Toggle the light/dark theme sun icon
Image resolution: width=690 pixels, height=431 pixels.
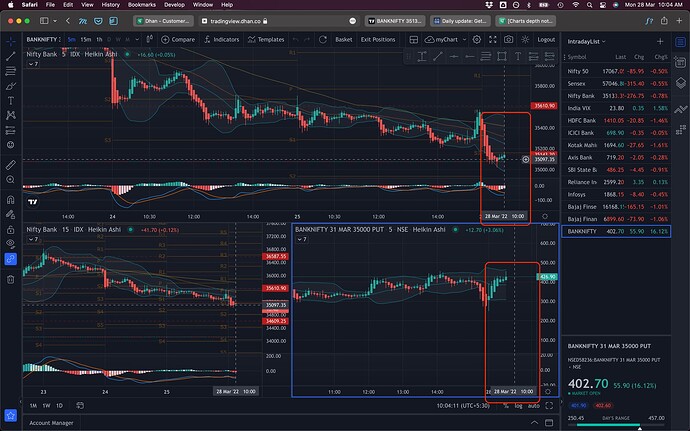click(x=525, y=40)
